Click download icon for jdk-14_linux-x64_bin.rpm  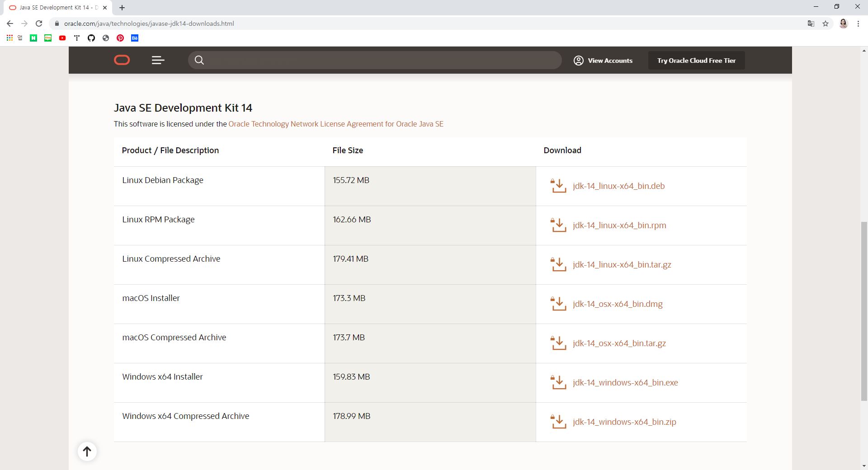[x=558, y=225]
